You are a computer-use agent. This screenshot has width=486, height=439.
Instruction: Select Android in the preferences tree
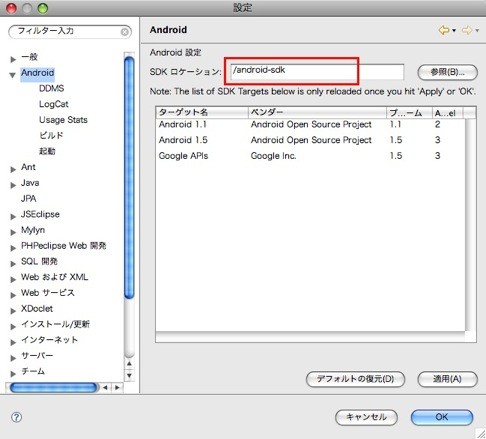(37, 73)
